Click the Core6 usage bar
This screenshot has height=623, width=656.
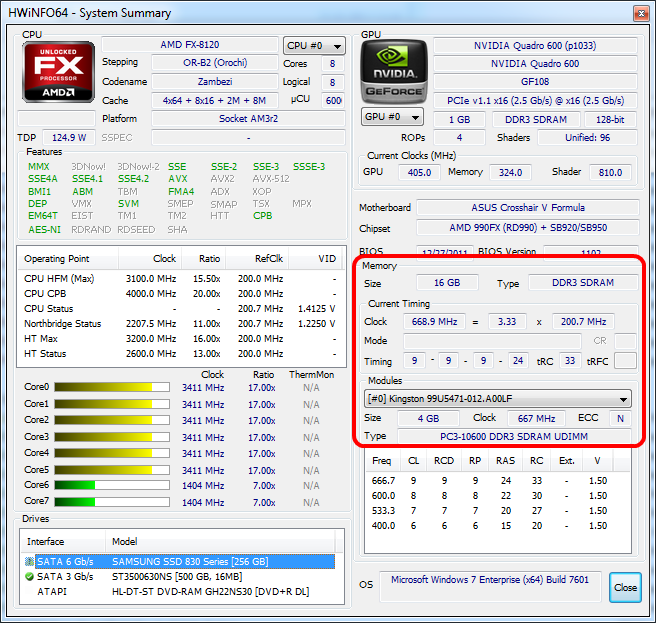pyautogui.click(x=118, y=485)
